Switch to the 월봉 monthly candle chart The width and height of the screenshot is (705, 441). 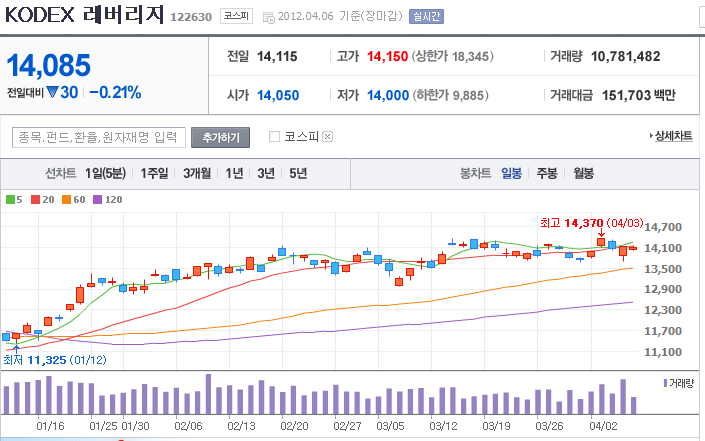[583, 173]
